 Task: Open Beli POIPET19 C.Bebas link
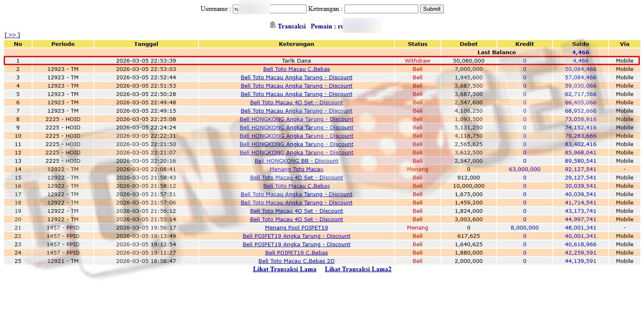click(296, 252)
